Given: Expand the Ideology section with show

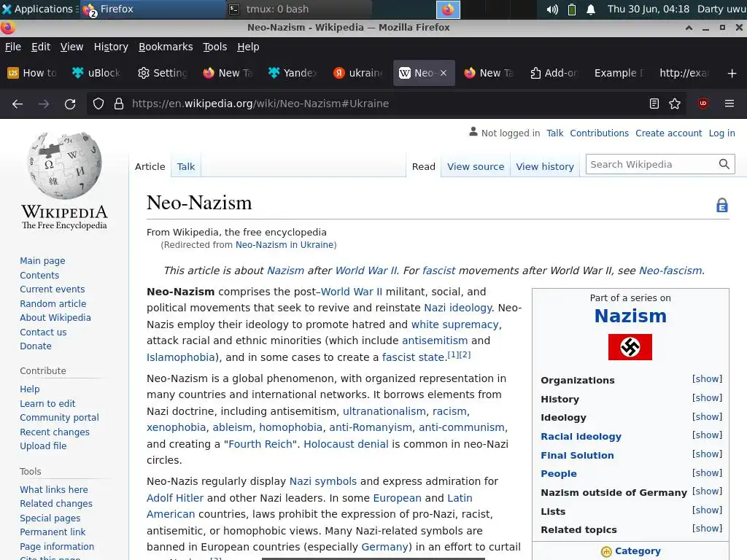Looking at the screenshot, I should click(707, 416).
